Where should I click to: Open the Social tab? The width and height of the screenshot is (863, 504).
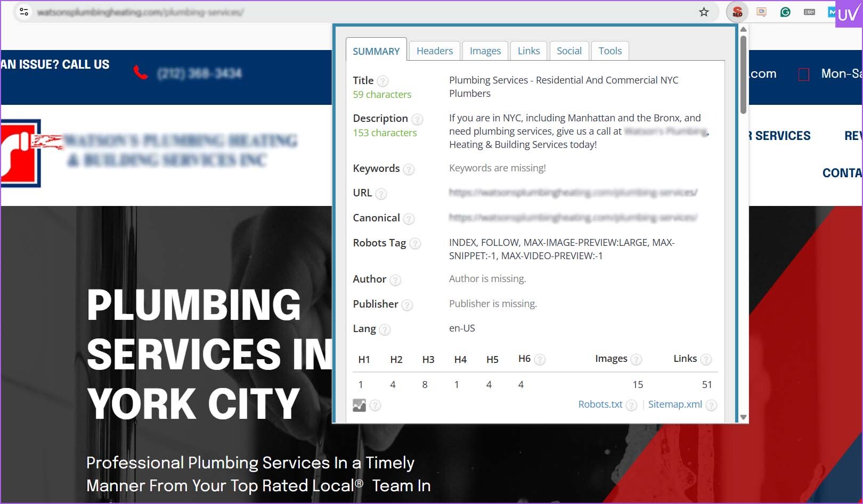(569, 51)
